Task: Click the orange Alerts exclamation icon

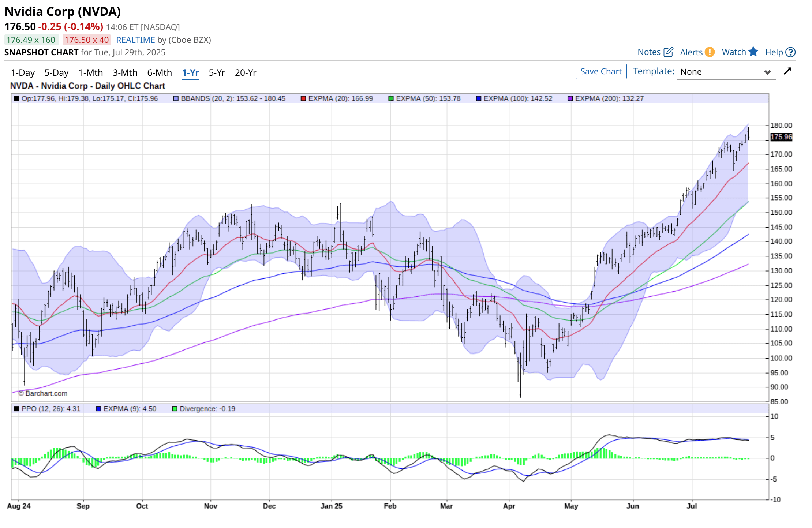Action: [x=710, y=52]
